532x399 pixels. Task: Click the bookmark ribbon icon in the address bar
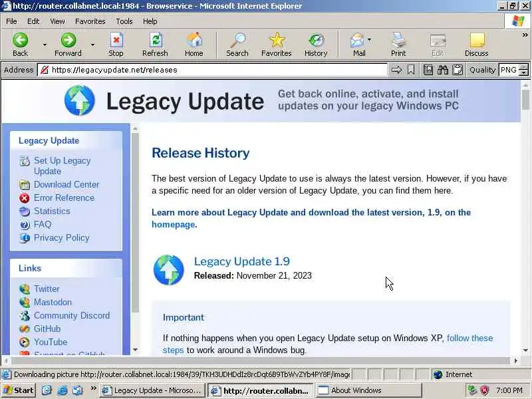411,70
